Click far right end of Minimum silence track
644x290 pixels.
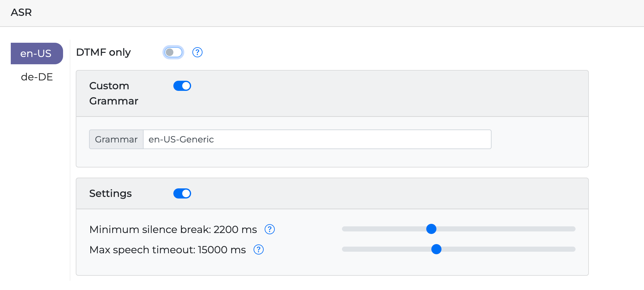[x=573, y=229]
